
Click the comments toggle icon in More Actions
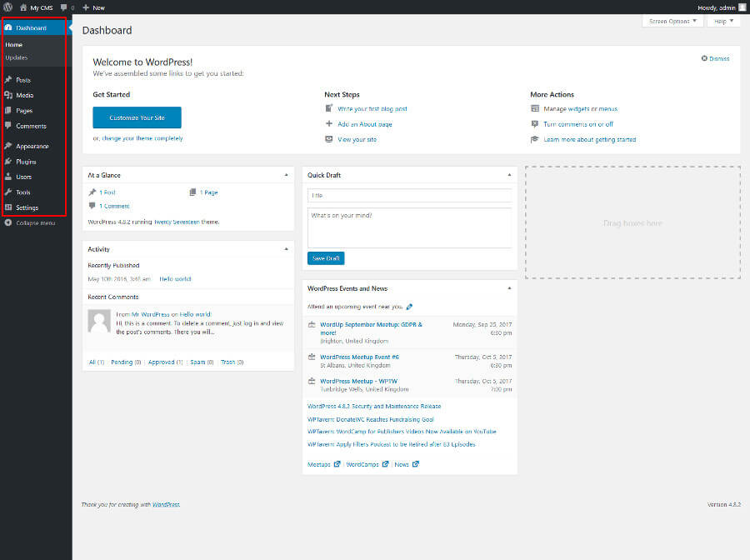(535, 124)
